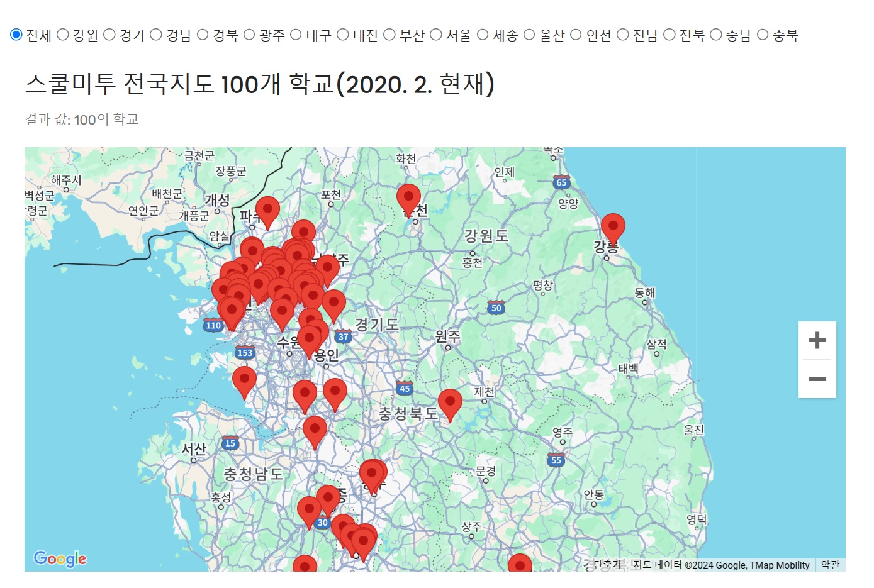The width and height of the screenshot is (874, 588).
Task: Choose the 강원 region radio button
Action: (x=63, y=35)
